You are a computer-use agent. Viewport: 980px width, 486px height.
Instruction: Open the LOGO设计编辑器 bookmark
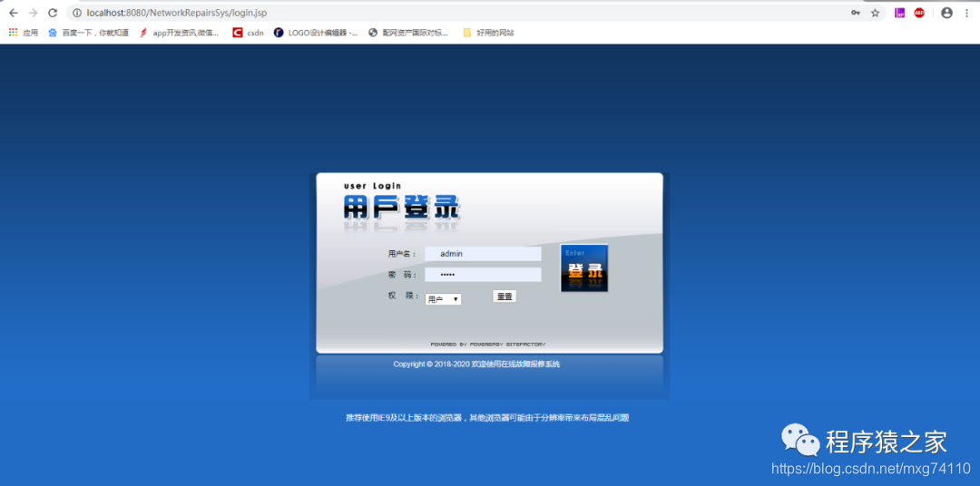[x=316, y=33]
